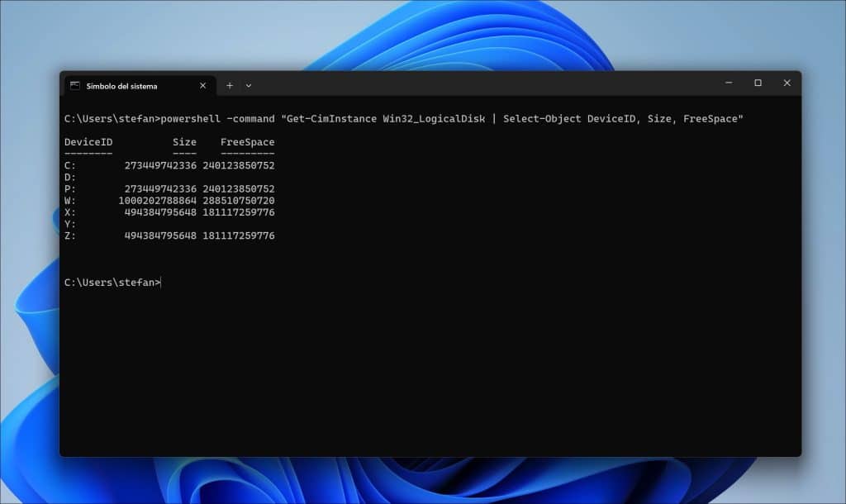Image resolution: width=846 pixels, height=504 pixels.
Task: Click free space 181117259776 in the X: row
Action: 239,212
